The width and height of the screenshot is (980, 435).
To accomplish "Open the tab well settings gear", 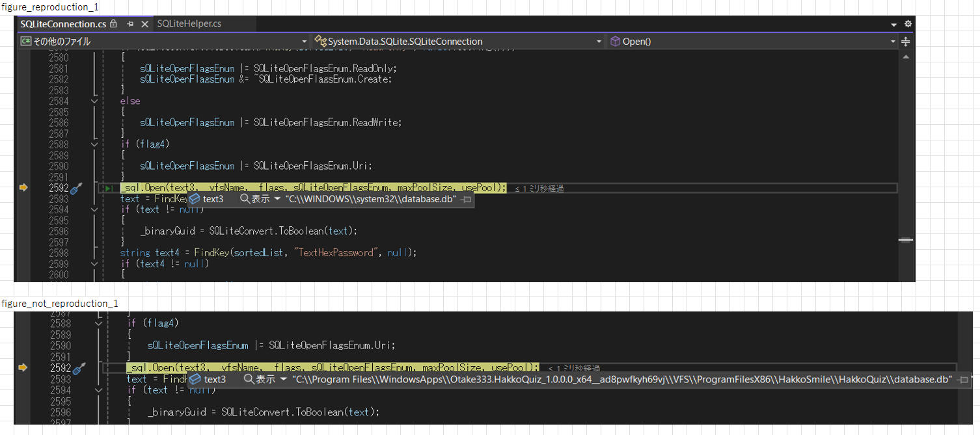I will 908,24.
